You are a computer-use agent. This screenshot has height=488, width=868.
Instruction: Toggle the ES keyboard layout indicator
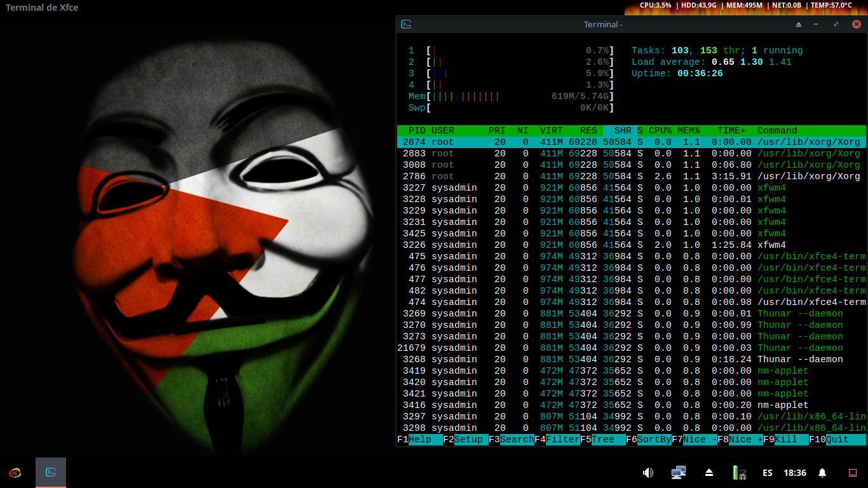coord(768,473)
